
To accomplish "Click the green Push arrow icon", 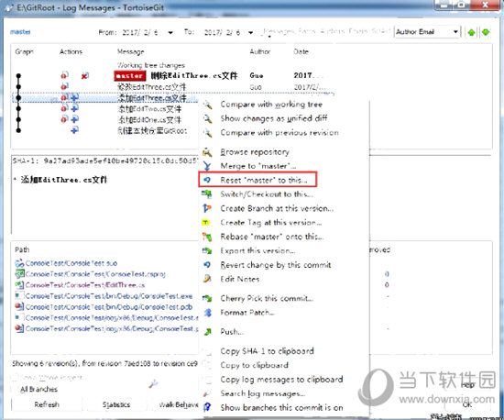I will (x=208, y=332).
